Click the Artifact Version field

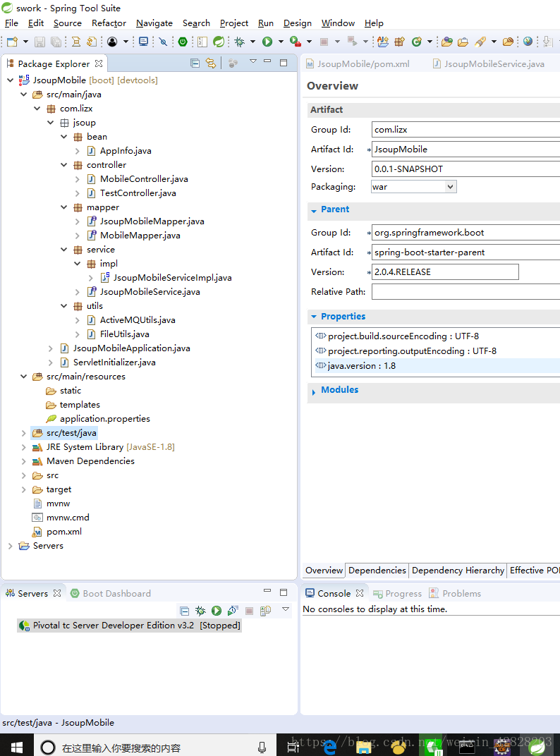(x=466, y=169)
